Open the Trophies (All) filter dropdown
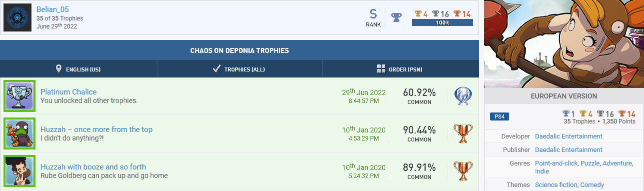This screenshot has width=644, height=191. (240, 69)
